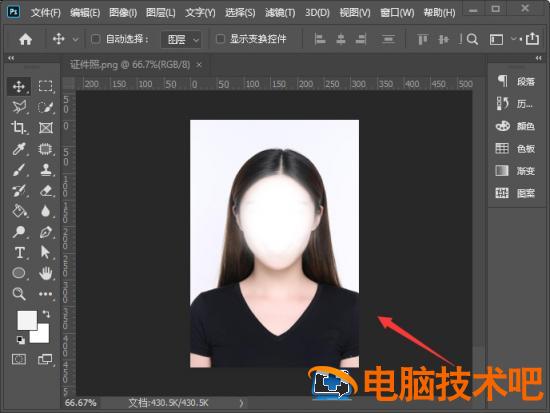550x413 pixels.
Task: Select the Crop tool
Action: point(18,128)
